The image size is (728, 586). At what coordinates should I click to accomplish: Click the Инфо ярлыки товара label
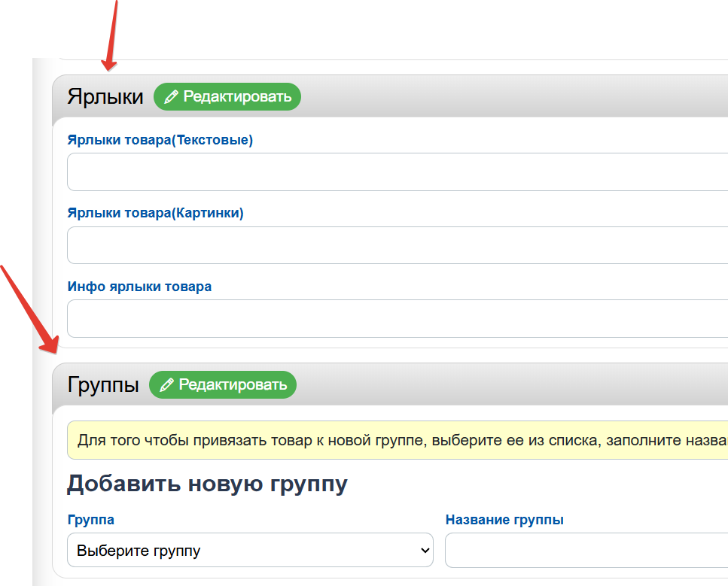(x=139, y=287)
